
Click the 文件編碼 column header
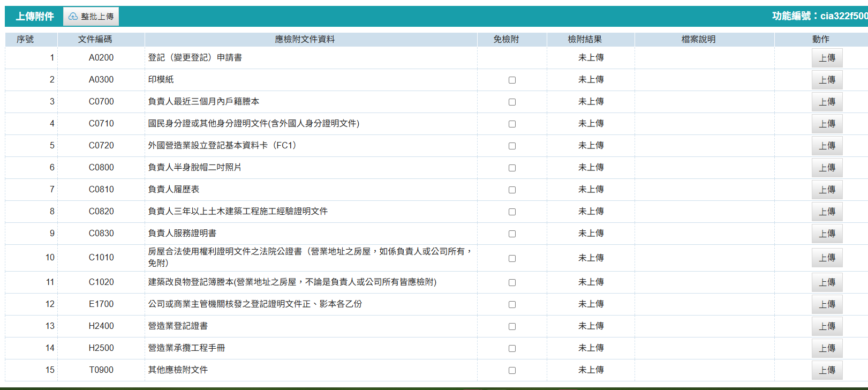pos(95,40)
